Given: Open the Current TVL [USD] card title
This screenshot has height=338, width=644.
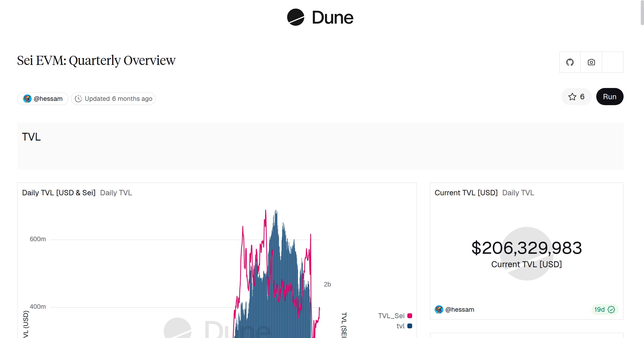Looking at the screenshot, I should [466, 193].
